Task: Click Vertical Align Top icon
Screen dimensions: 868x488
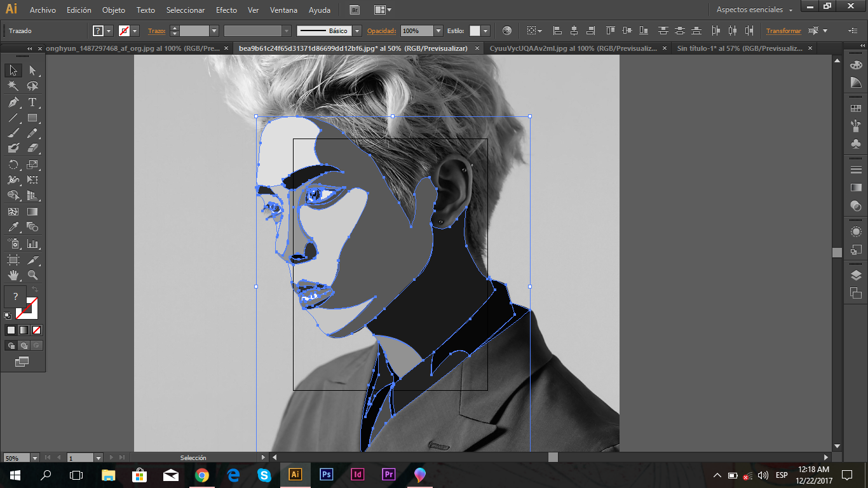Action: 610,30
